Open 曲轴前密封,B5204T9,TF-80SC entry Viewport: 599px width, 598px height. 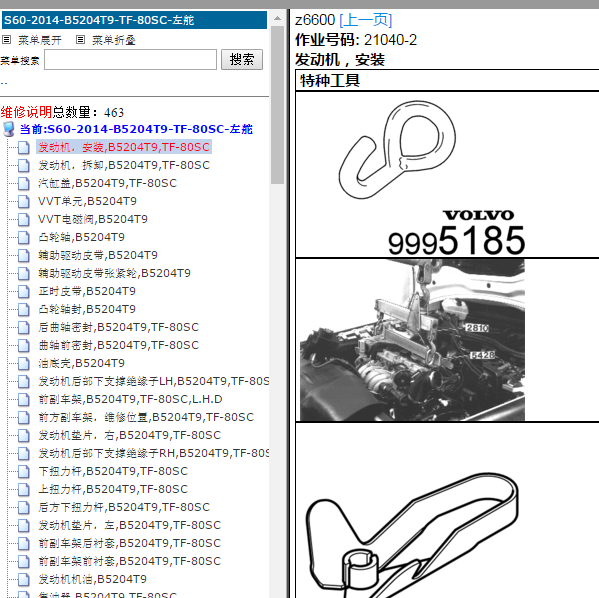coord(118,345)
